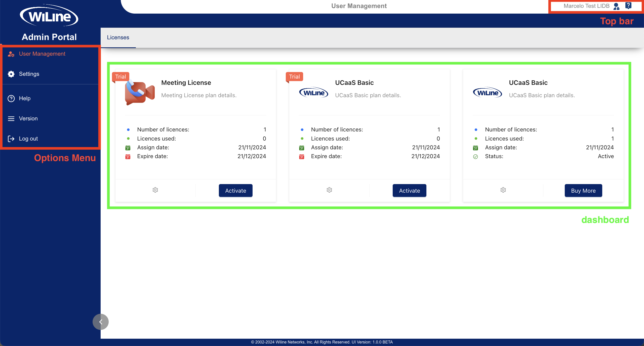Click the Version hamburger lines icon
The width and height of the screenshot is (644, 346).
(11, 119)
